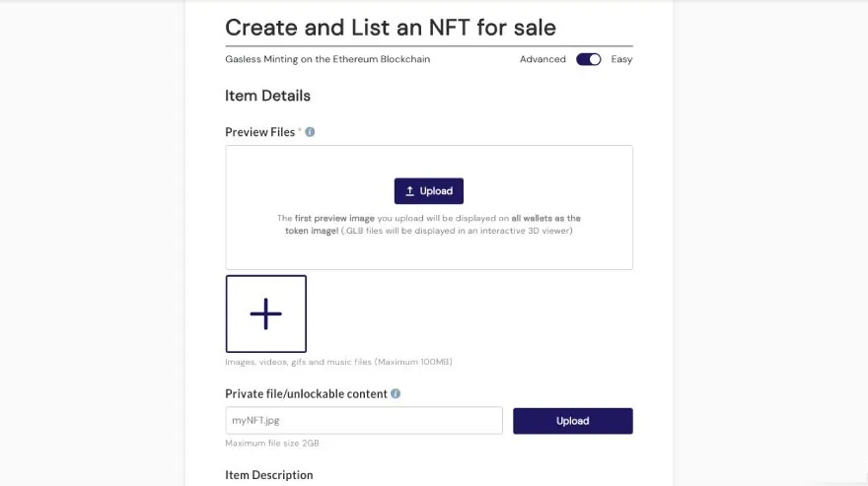Click Gasless Minting on the Ethereum Blockchain text
Viewport: 868px width, 486px height.
pyautogui.click(x=327, y=59)
